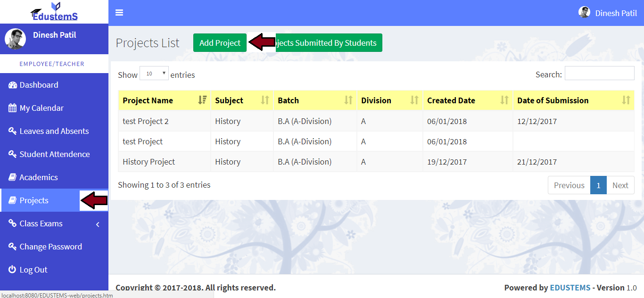644x298 pixels.
Task: Click Dinesh Patil avatar in top-right header
Action: pos(584,13)
